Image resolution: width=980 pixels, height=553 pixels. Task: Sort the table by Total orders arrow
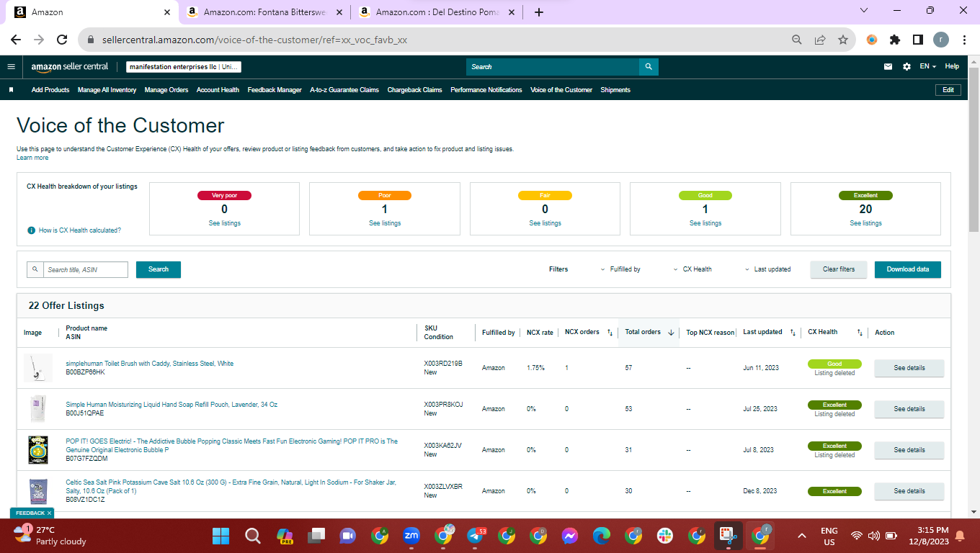pos(671,333)
